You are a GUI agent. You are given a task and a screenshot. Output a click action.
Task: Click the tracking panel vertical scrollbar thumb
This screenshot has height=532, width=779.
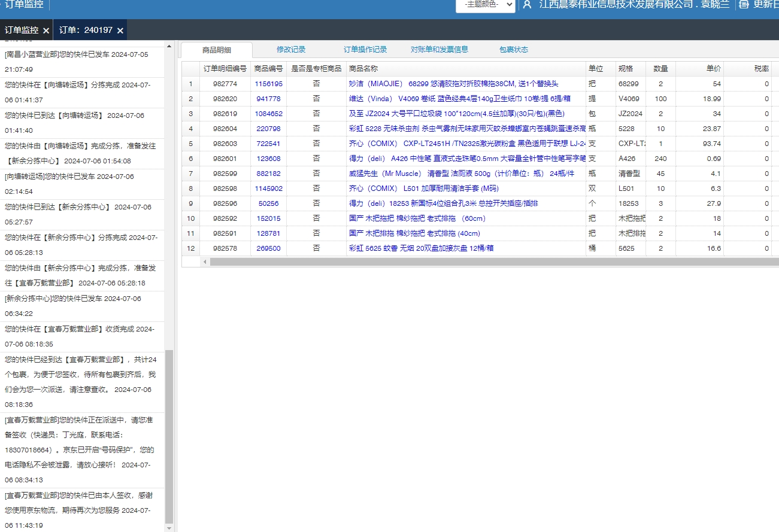[169, 436]
